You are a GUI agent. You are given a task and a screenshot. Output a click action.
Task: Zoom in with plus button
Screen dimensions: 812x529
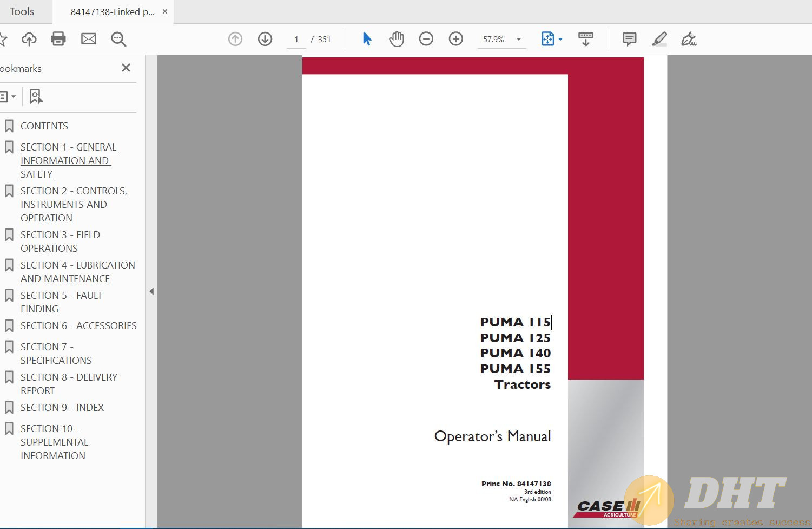point(456,39)
